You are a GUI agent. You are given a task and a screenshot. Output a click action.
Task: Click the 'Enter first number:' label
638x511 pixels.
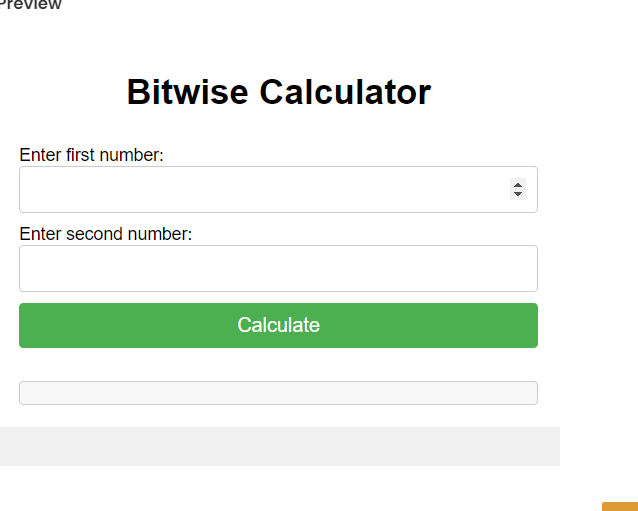coord(91,155)
